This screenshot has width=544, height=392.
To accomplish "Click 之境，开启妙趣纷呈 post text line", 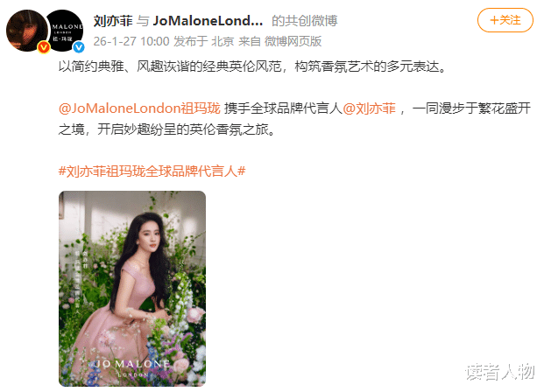I will tap(166, 129).
